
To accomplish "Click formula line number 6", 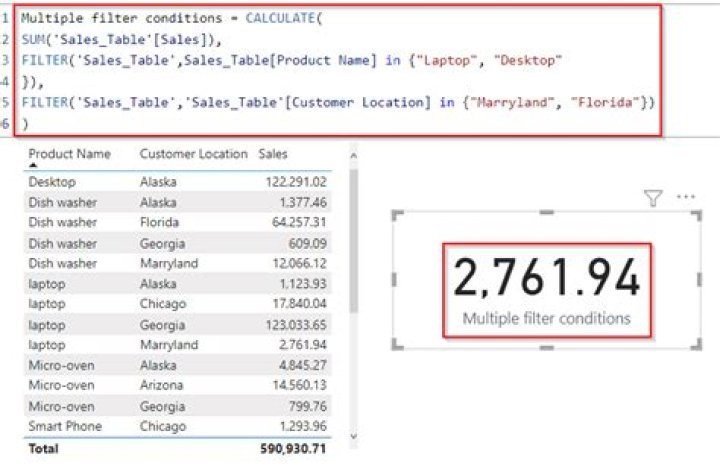I will (x=5, y=124).
